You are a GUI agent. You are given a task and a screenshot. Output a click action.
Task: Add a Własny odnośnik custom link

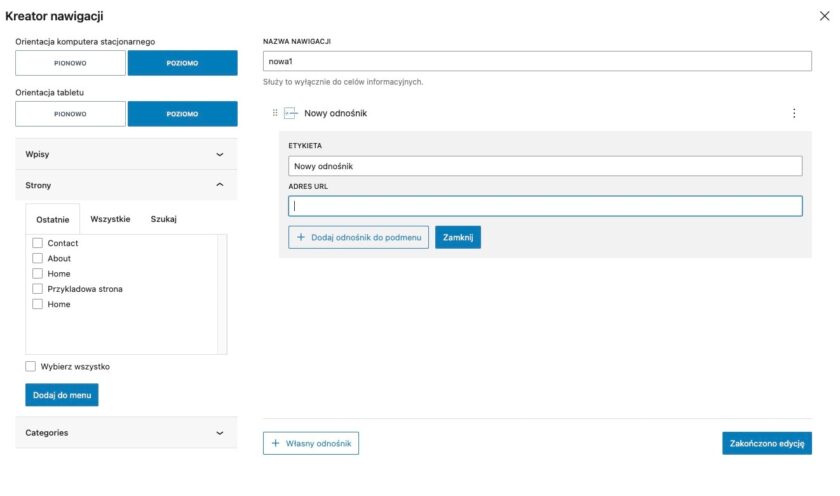coord(311,443)
